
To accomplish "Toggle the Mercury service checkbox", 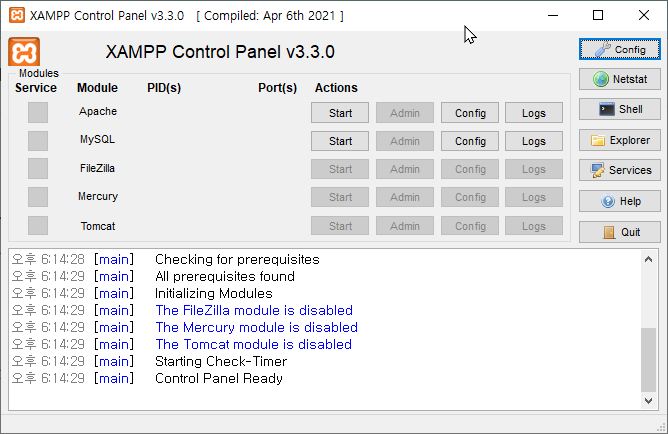I will [38, 197].
